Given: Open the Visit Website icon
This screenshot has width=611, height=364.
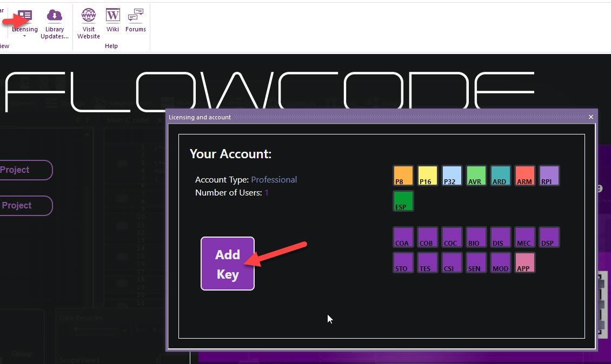Looking at the screenshot, I should (x=89, y=17).
